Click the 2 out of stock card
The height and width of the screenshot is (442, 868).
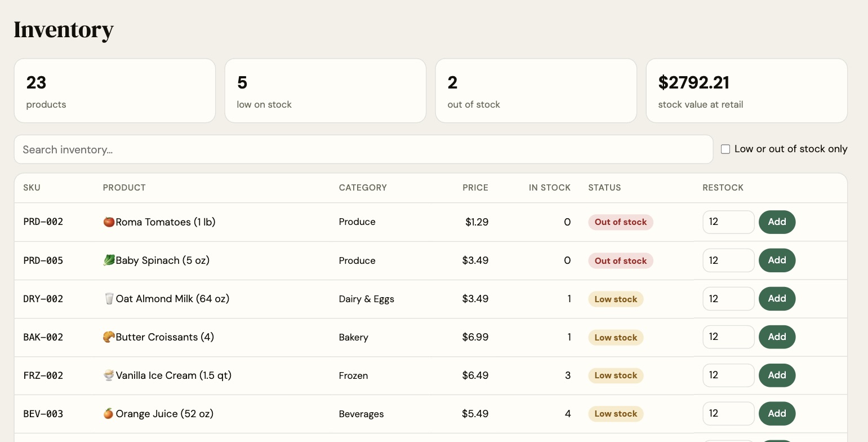pos(536,91)
